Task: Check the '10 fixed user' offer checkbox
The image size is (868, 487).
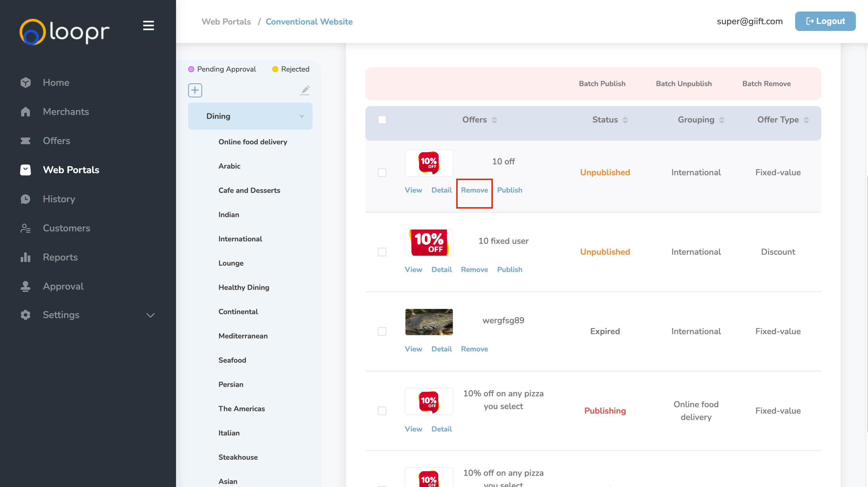Action: coord(382,252)
